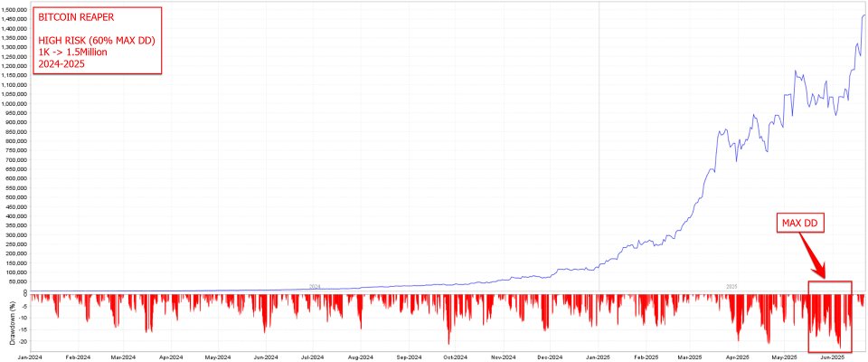Viewport: 868px width, 362px height.
Task: Click the -20 drawdown axis value
Action: click(24, 342)
